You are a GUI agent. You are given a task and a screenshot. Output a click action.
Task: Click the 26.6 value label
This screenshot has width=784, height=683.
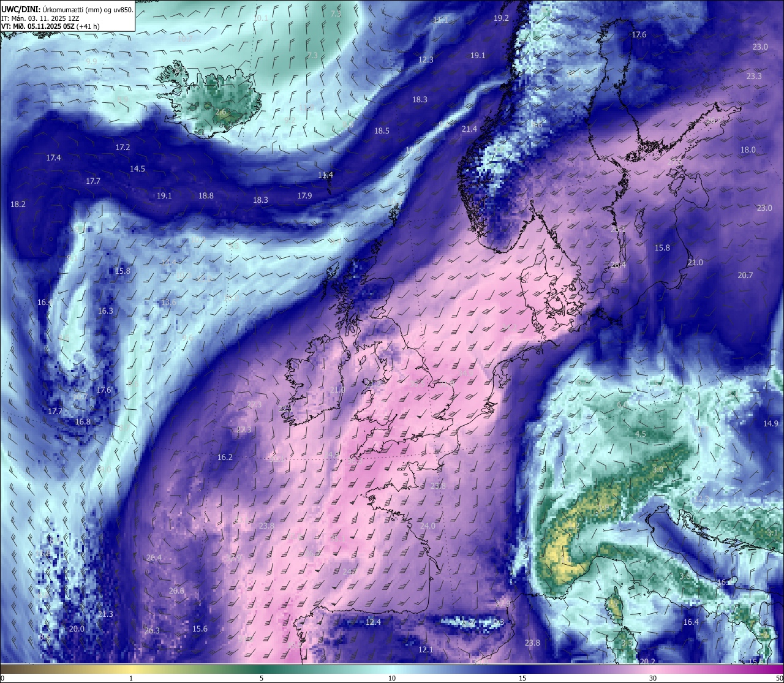point(176,591)
